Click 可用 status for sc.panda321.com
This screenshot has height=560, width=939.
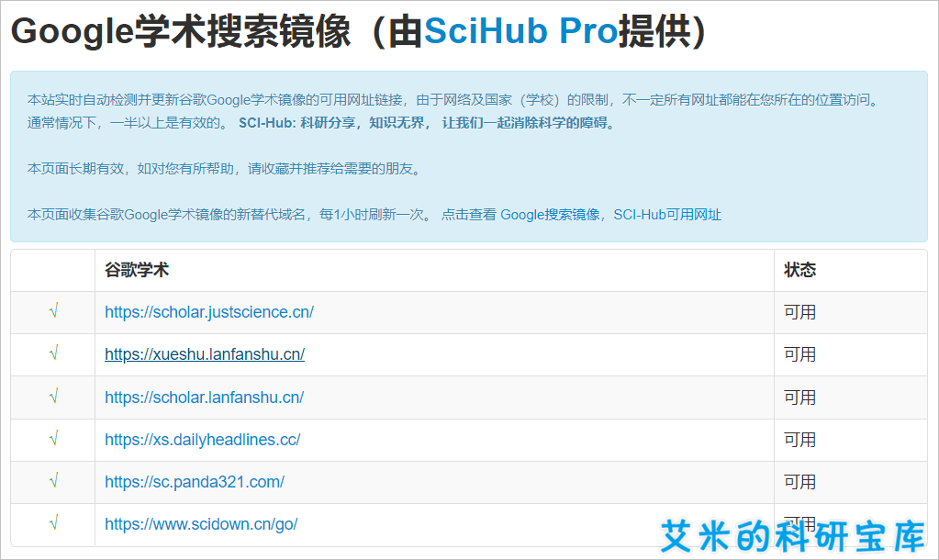tap(800, 482)
